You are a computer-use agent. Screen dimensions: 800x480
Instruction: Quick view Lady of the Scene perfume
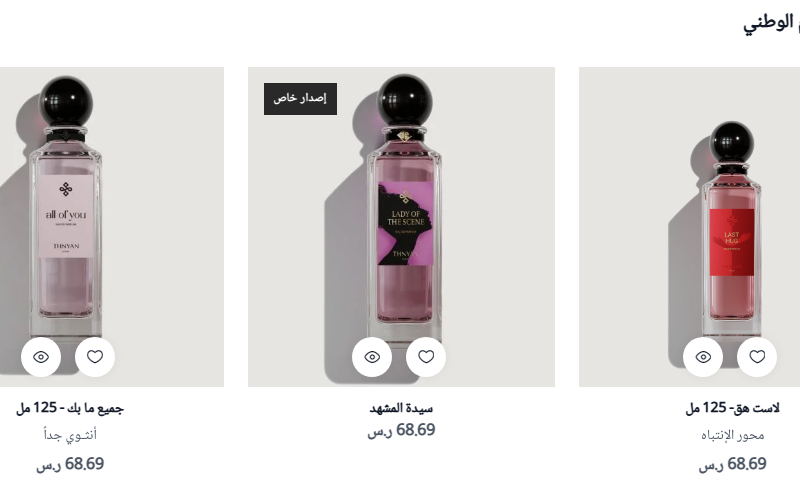[372, 357]
